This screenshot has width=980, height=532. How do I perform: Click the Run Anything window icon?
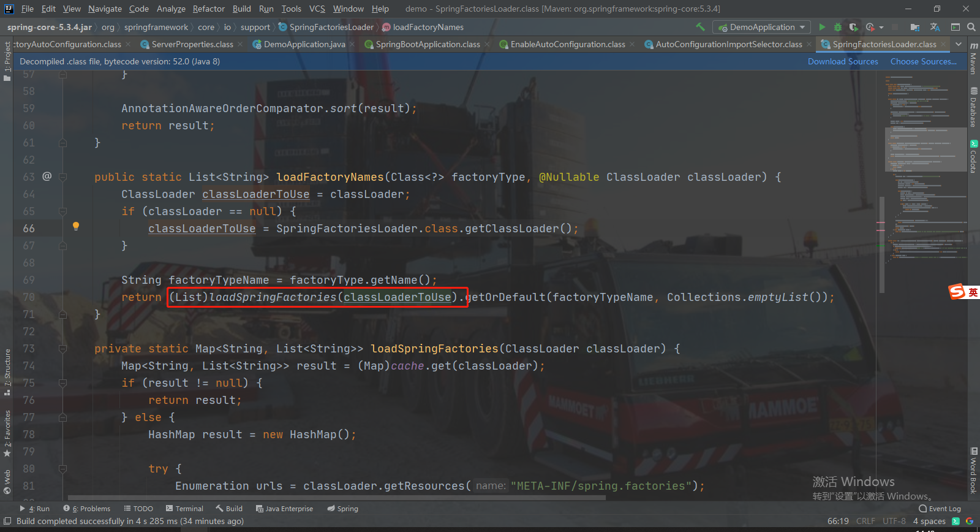coord(955,27)
